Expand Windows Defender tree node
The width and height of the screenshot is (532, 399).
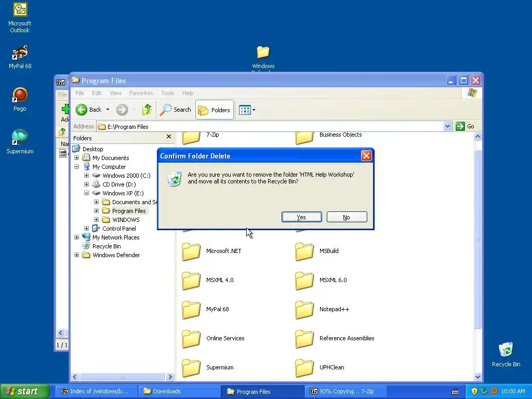point(77,255)
